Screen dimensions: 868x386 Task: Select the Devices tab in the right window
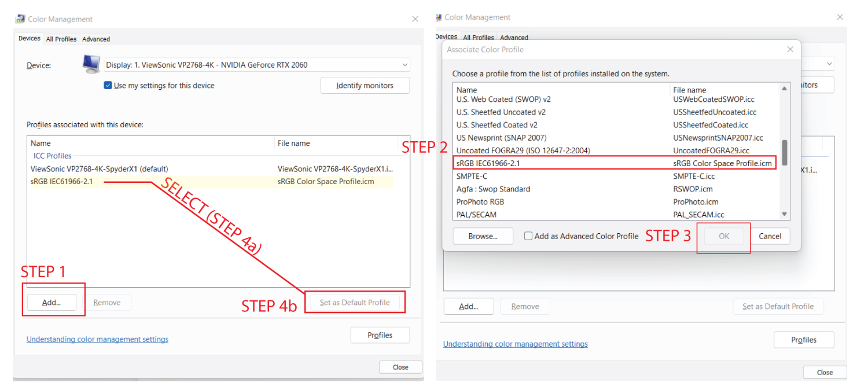tap(446, 36)
